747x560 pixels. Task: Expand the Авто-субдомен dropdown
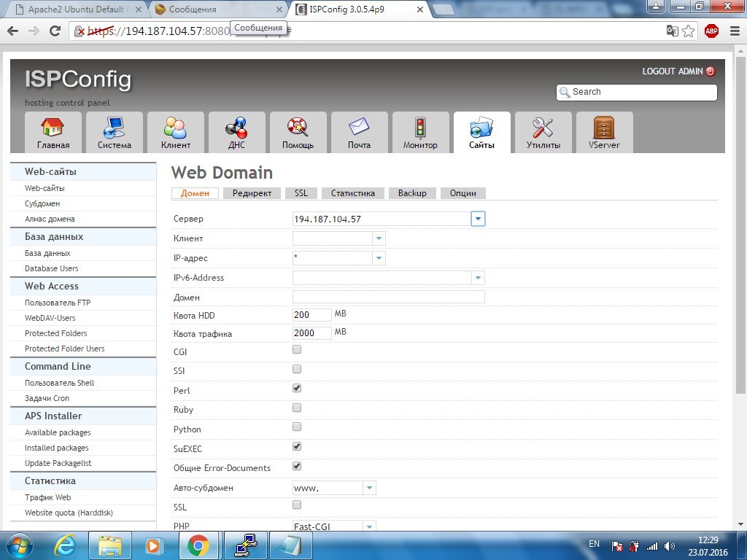click(369, 488)
